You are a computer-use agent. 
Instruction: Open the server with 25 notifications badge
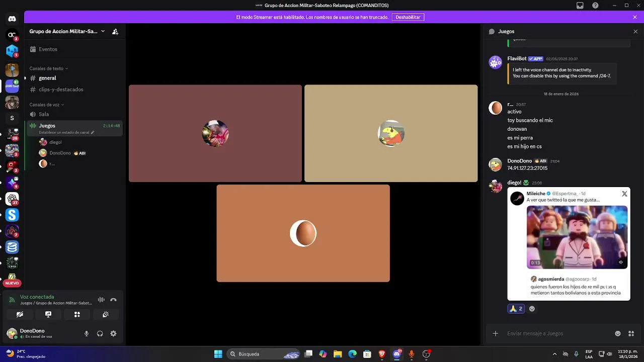coord(12,134)
